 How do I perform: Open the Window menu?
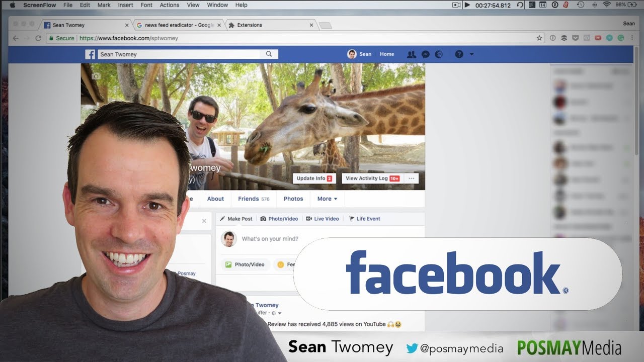point(217,5)
